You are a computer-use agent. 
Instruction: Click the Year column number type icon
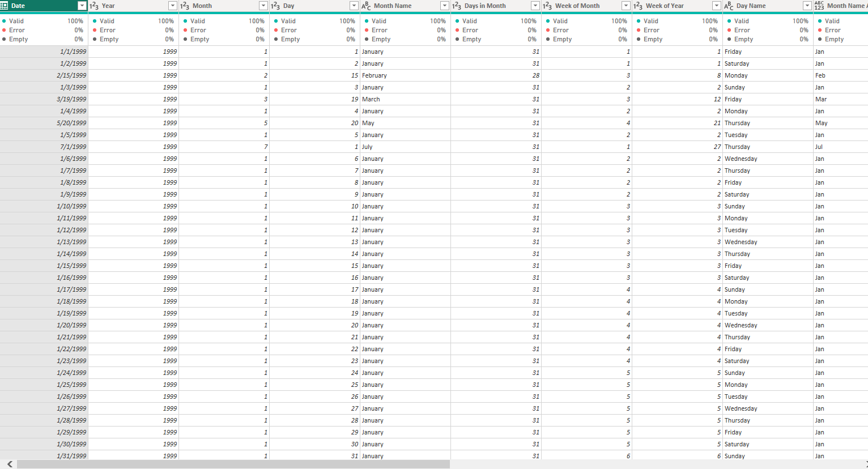[94, 6]
